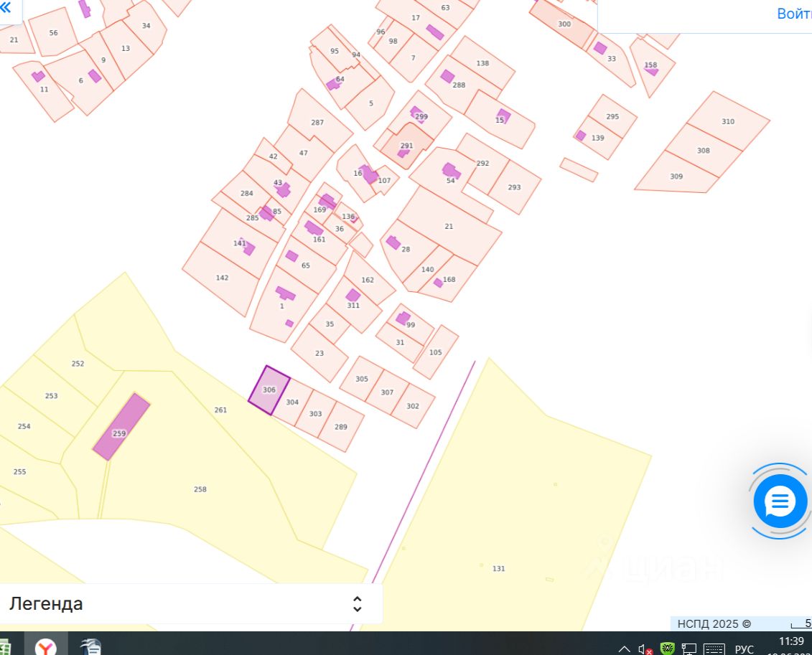Select parcel 295

612,116
